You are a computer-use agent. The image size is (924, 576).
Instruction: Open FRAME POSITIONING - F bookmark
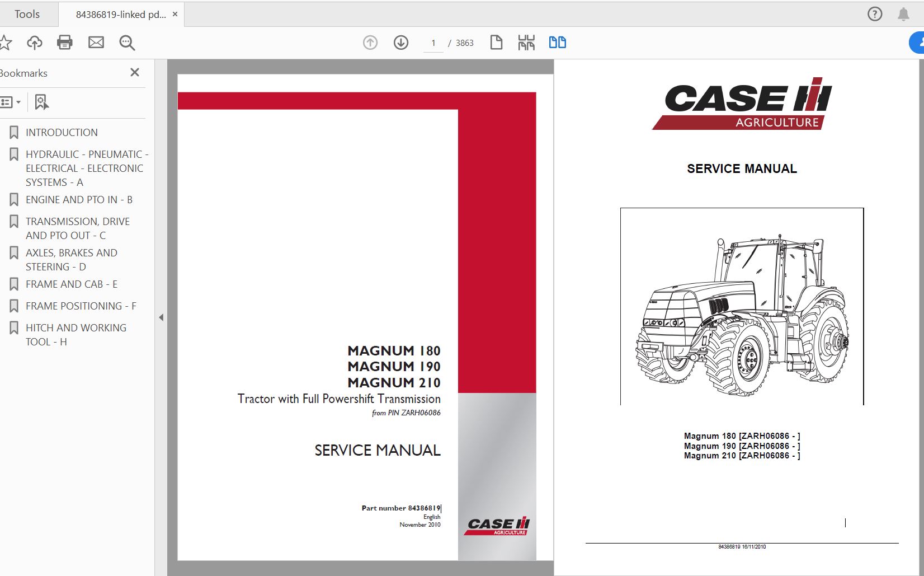[x=81, y=306]
